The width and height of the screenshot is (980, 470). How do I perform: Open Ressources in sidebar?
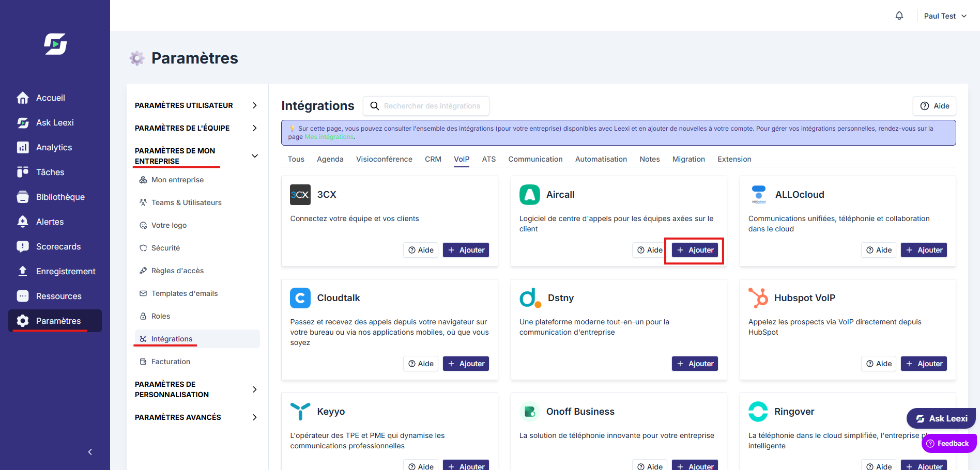pos(55,296)
